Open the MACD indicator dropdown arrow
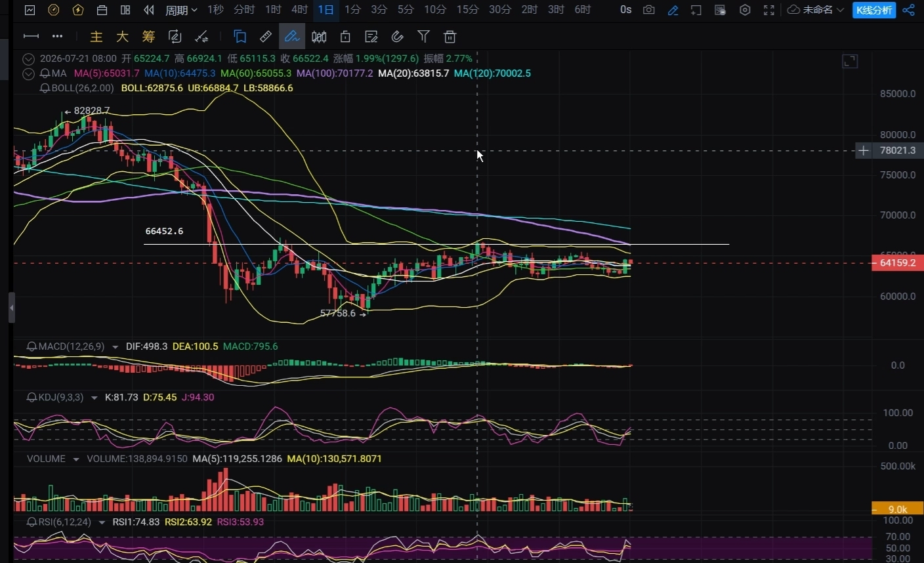The width and height of the screenshot is (924, 563). click(x=115, y=346)
